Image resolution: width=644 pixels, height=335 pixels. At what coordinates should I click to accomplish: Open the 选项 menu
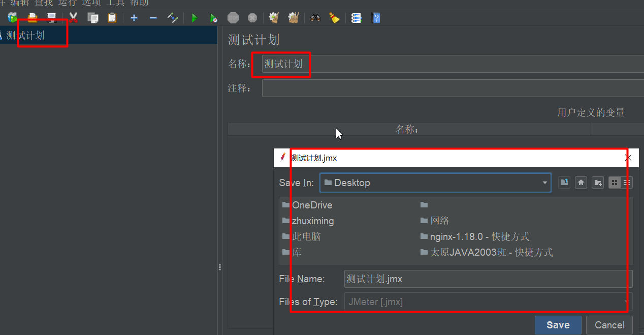click(x=91, y=3)
